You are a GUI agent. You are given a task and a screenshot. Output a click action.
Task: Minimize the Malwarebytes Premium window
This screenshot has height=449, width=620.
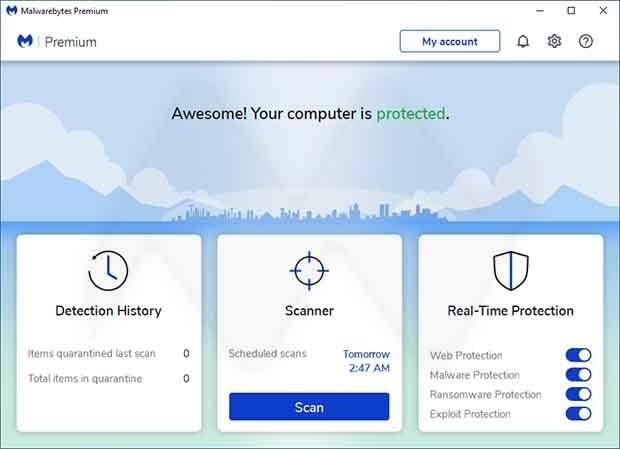coord(540,11)
